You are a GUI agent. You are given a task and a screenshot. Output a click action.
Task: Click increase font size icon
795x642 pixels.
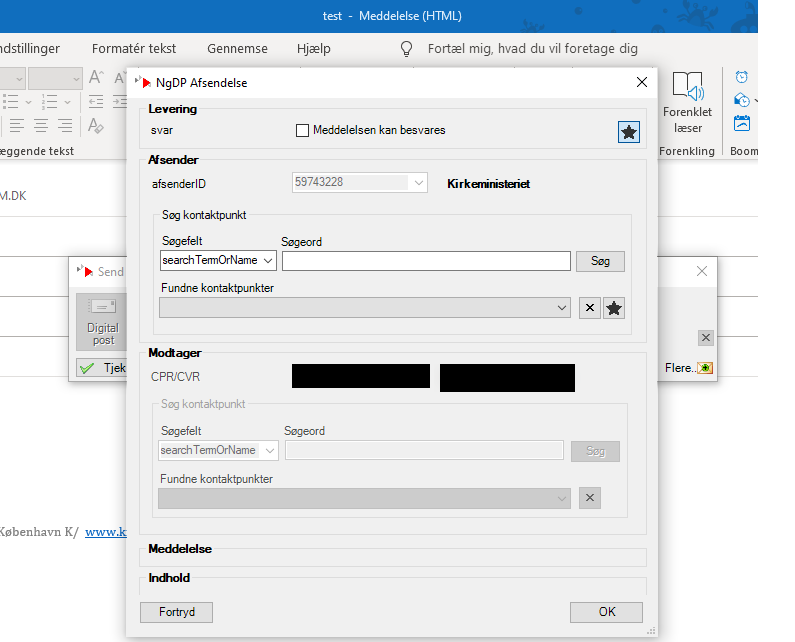[x=96, y=78]
